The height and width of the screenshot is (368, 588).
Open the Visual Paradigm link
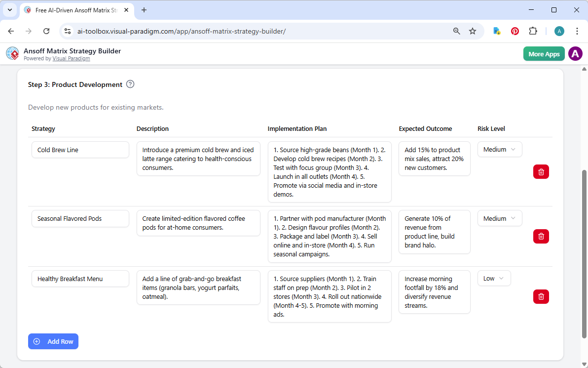tap(71, 58)
